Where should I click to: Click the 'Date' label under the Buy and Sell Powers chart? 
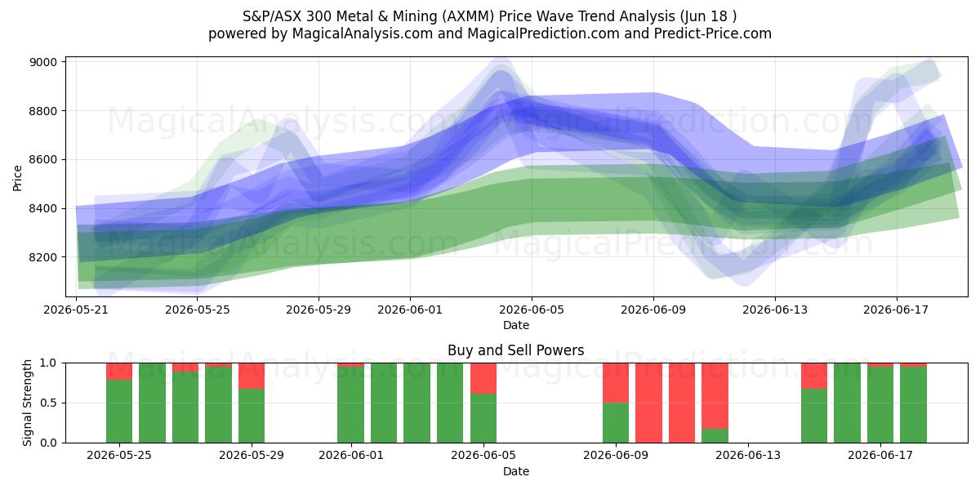click(516, 471)
